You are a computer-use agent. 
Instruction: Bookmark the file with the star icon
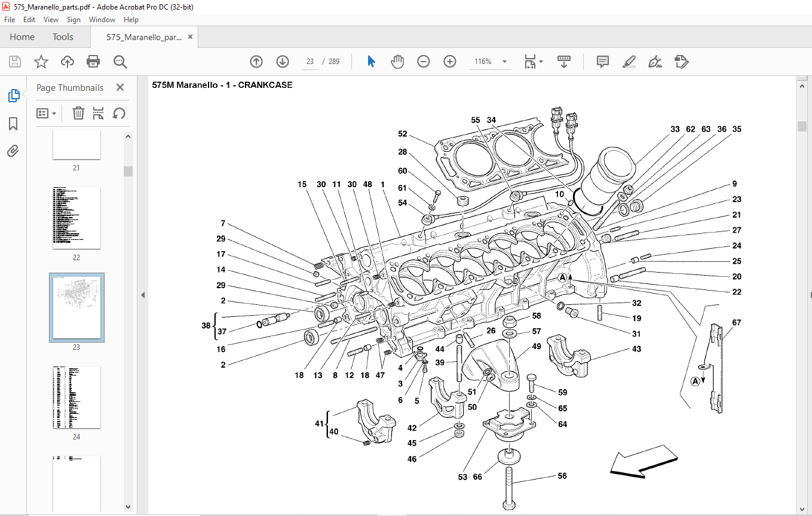(x=41, y=62)
